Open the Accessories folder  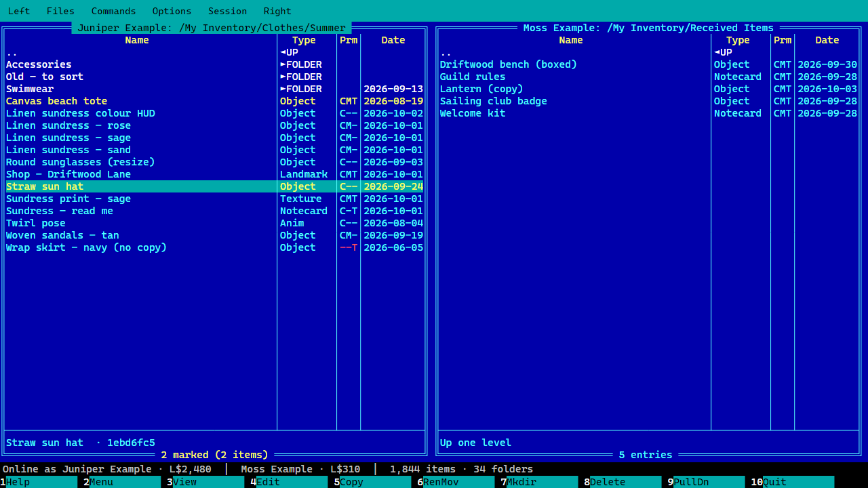click(x=214, y=64)
